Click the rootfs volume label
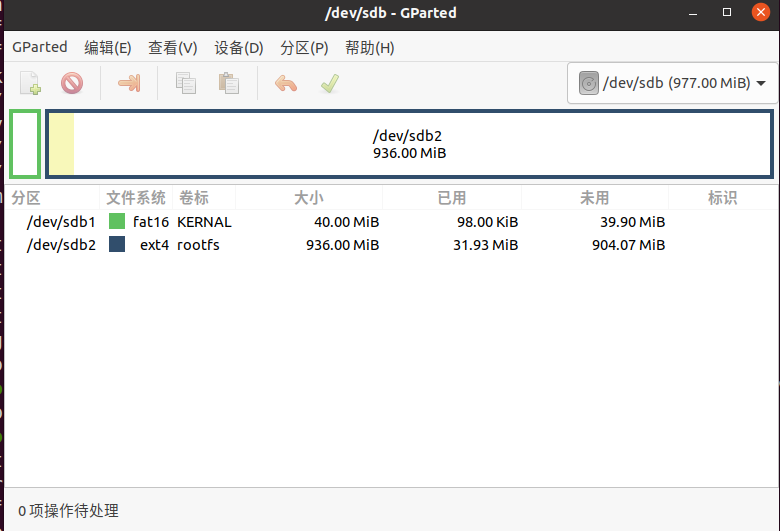 (198, 245)
